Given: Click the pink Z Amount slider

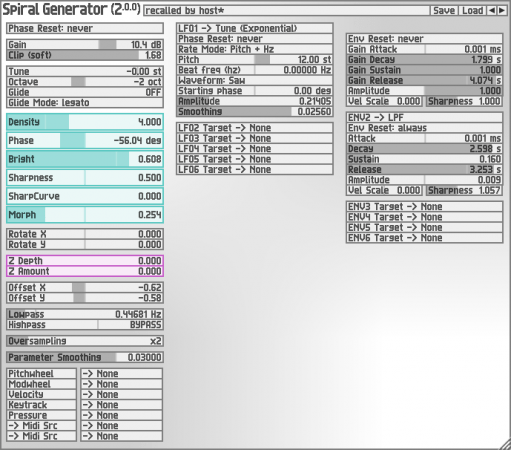Looking at the screenshot, I should coord(85,271).
